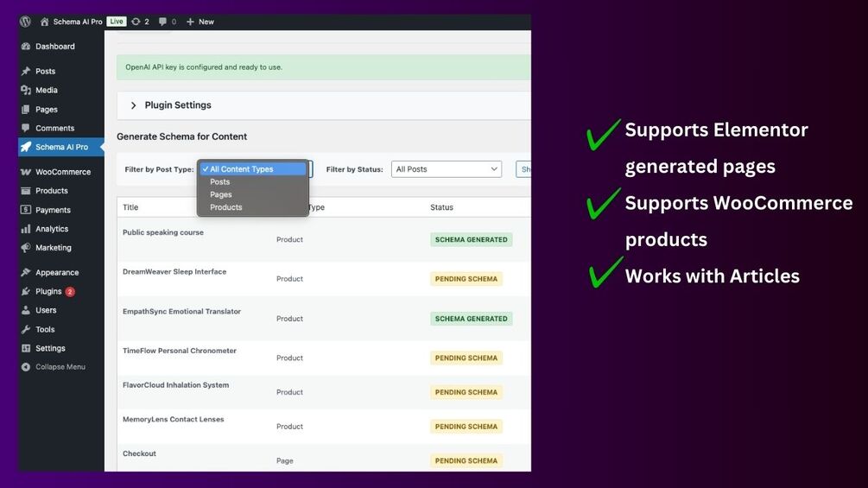Click the Users person icon
This screenshot has height=488, width=868.
[25, 310]
